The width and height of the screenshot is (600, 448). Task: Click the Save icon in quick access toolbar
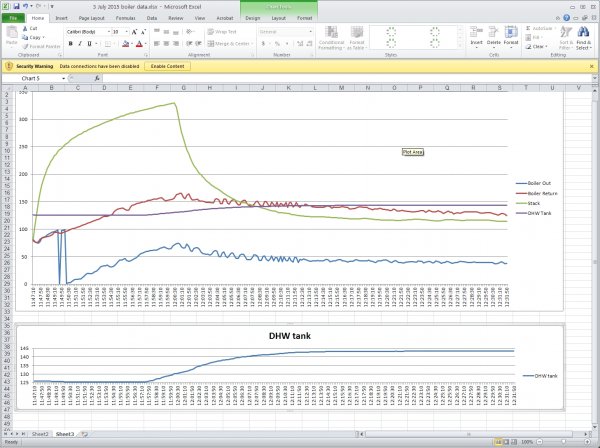point(16,6)
